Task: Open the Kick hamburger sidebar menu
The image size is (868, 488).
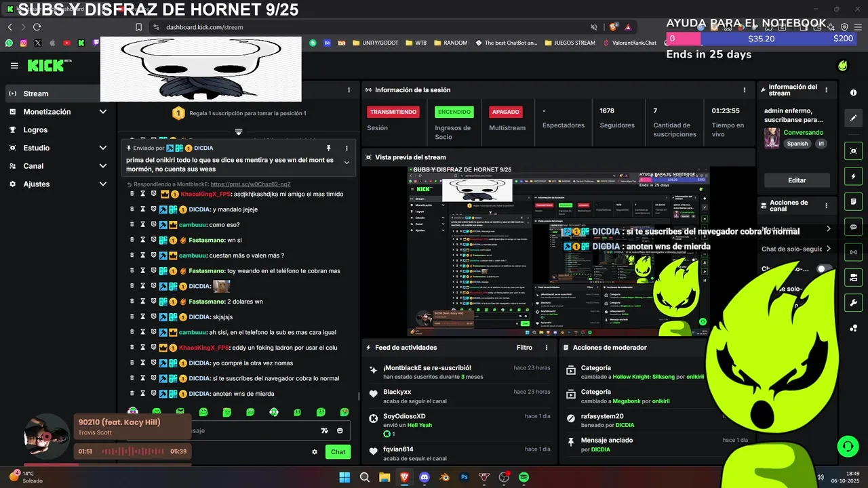Action: pos(14,66)
